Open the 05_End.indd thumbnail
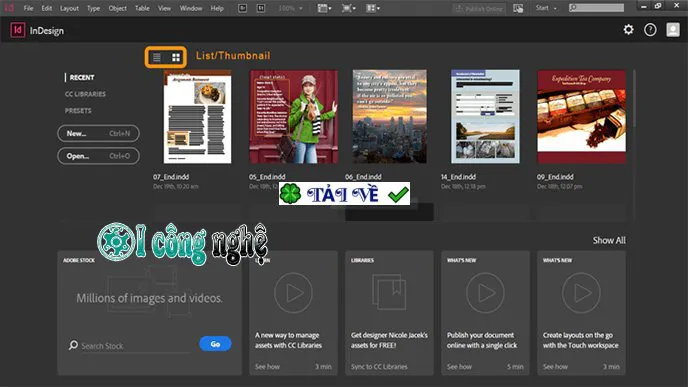The height and width of the screenshot is (387, 688). 294,117
